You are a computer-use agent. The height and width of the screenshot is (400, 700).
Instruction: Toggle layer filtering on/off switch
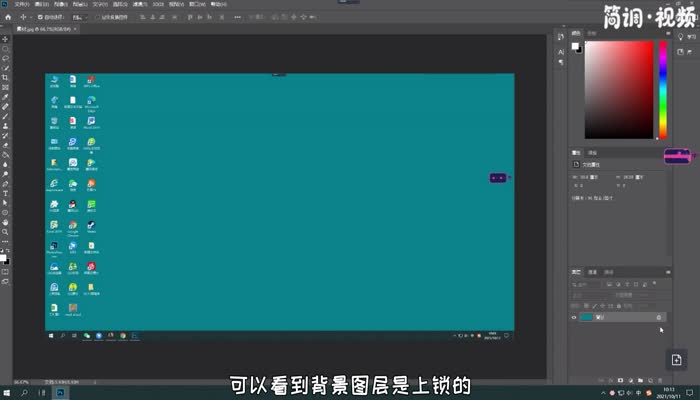[654, 283]
